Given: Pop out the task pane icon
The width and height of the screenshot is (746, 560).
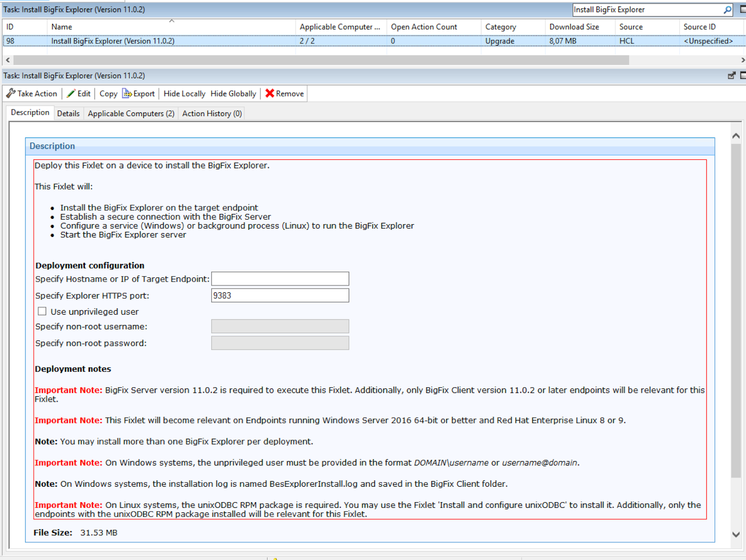Looking at the screenshot, I should pyautogui.click(x=732, y=76).
